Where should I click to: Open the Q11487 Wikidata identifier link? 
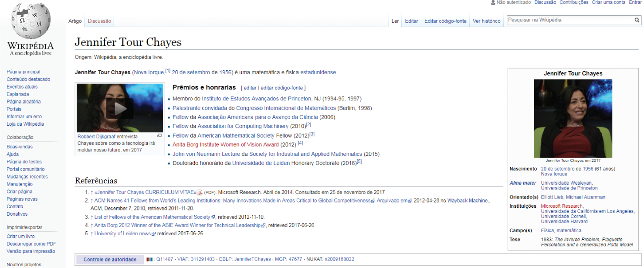[x=165, y=259]
